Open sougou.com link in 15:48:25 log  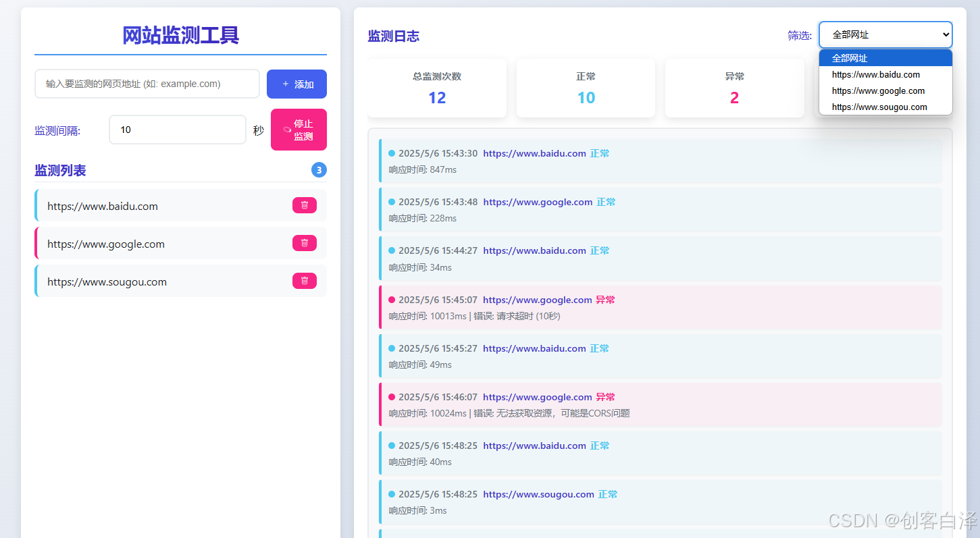(x=538, y=494)
